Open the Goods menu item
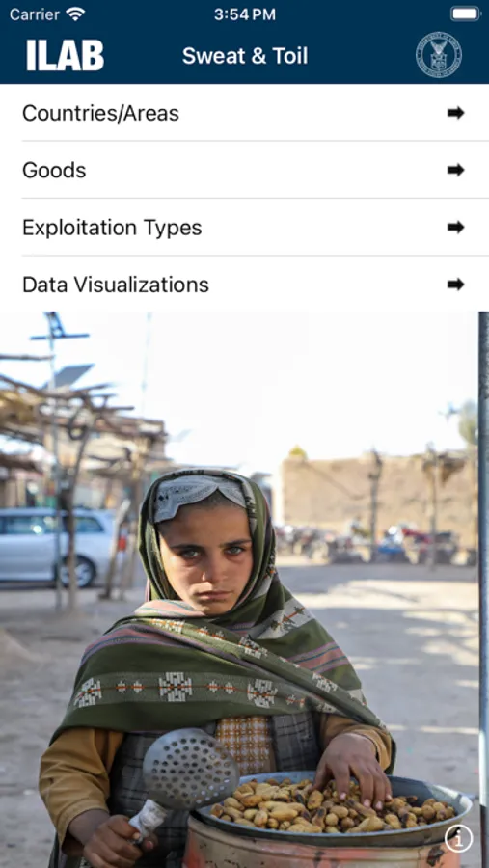This screenshot has height=868, width=489. point(244,170)
